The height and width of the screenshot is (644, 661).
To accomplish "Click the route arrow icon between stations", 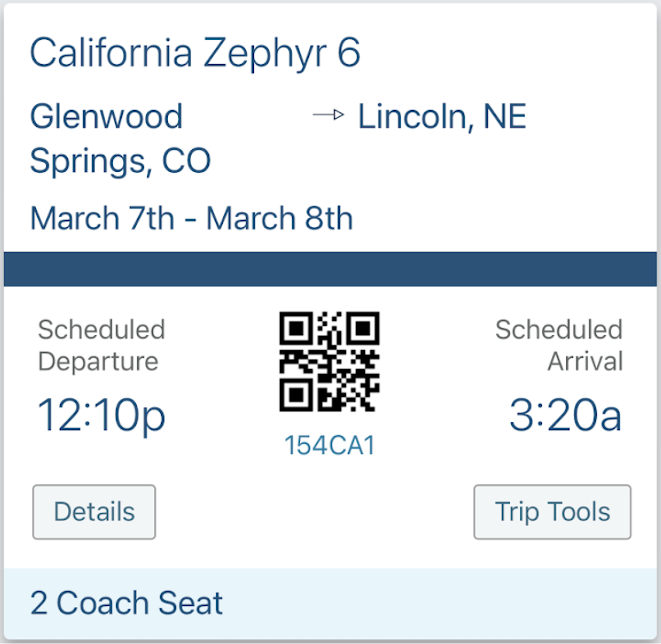I will [328, 115].
